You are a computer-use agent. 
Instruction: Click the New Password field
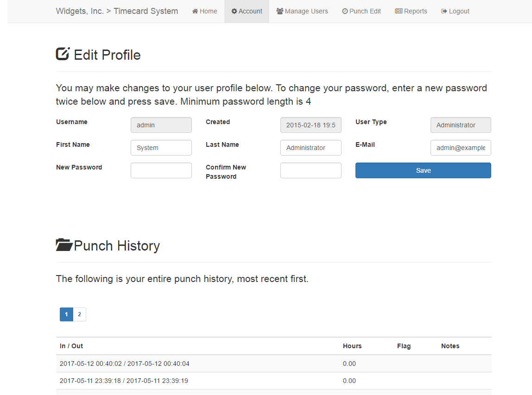(x=161, y=170)
